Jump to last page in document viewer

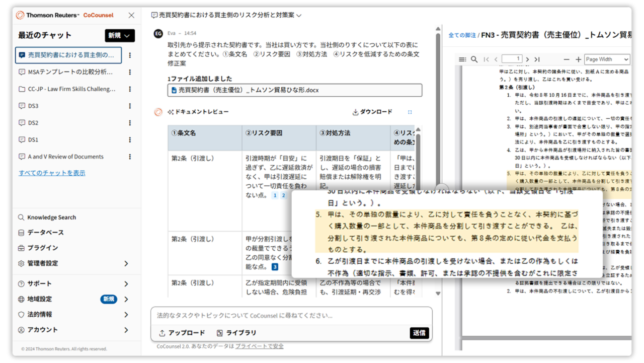click(537, 59)
